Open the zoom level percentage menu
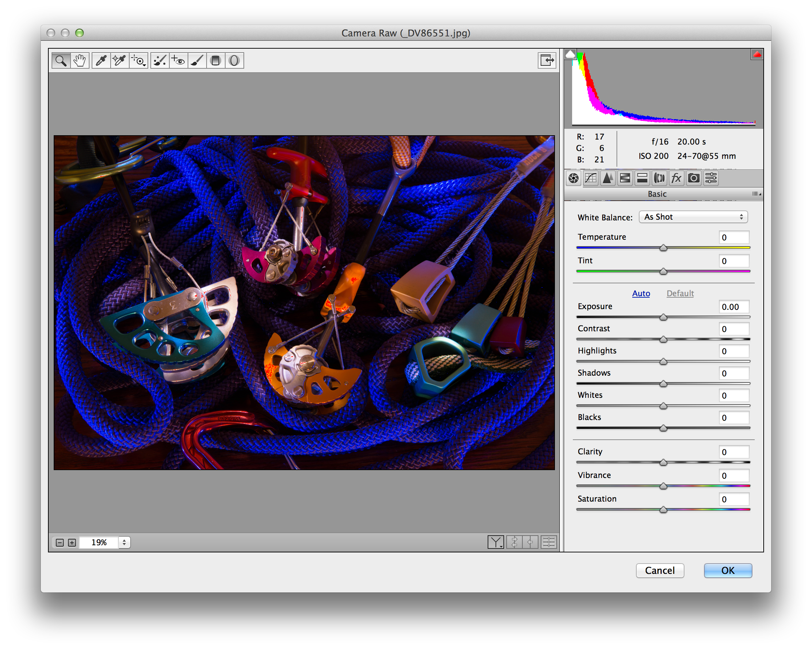Screen dimensions: 812x649 tap(124, 542)
